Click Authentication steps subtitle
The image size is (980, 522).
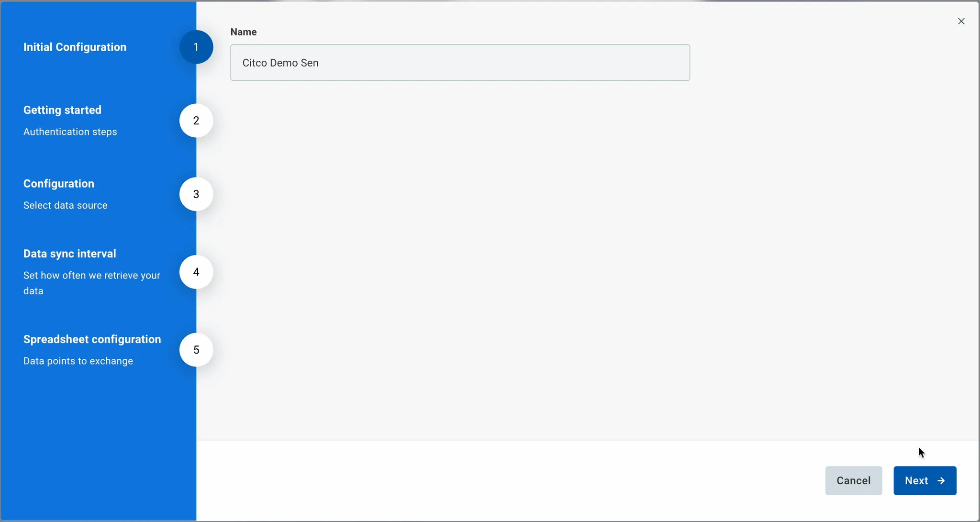pyautogui.click(x=70, y=132)
